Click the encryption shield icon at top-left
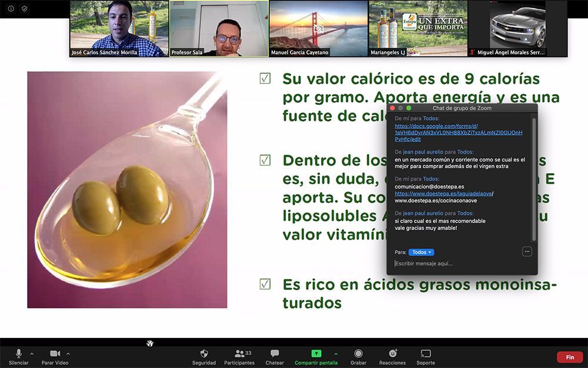This screenshot has width=588, height=368. [x=24, y=9]
